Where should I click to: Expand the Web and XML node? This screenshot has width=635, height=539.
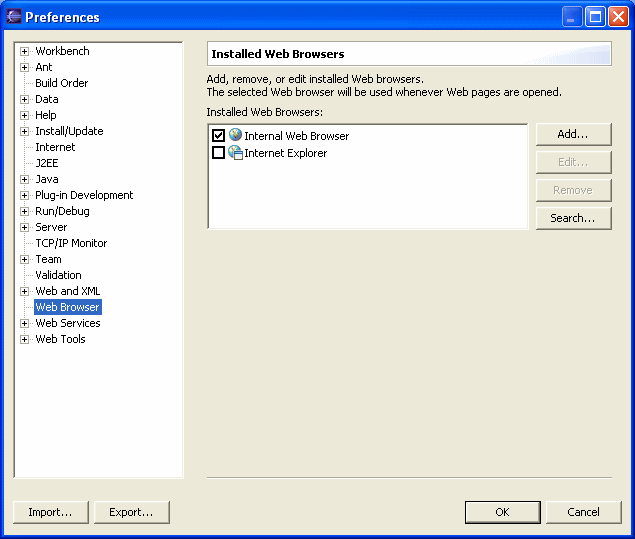point(24,291)
